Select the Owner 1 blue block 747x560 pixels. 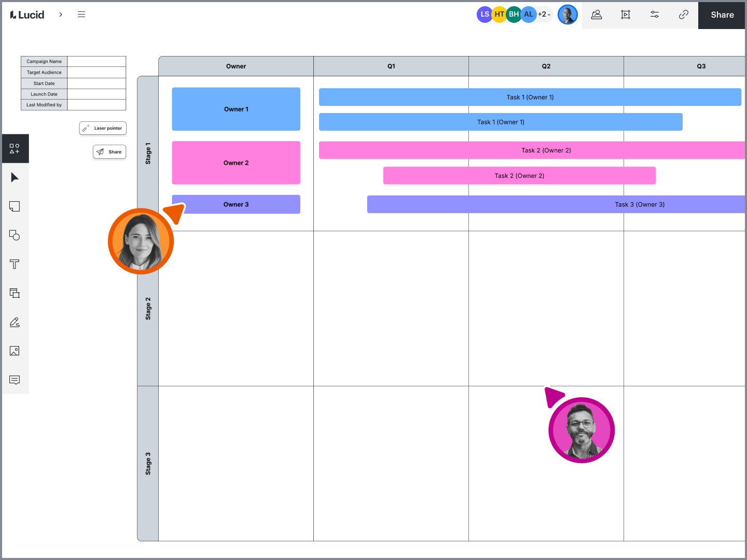click(x=236, y=109)
